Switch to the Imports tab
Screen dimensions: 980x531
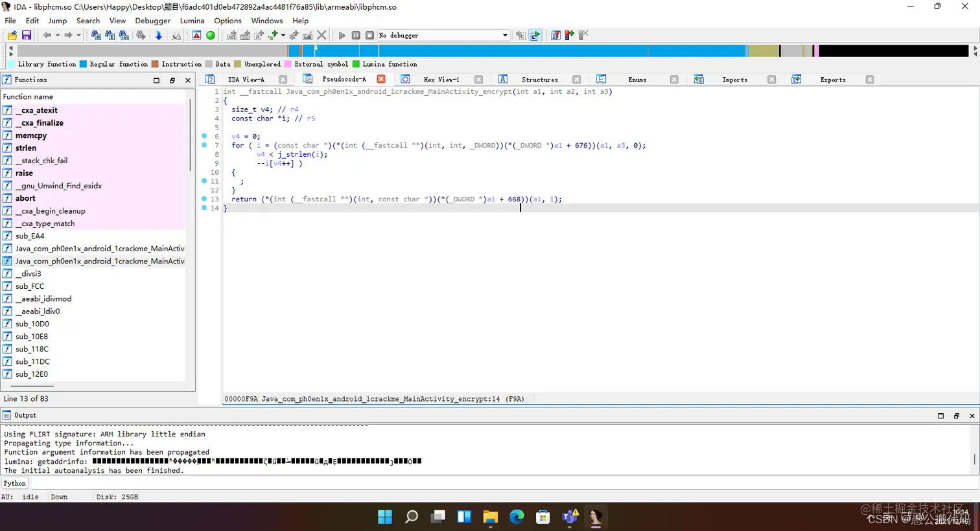point(735,80)
